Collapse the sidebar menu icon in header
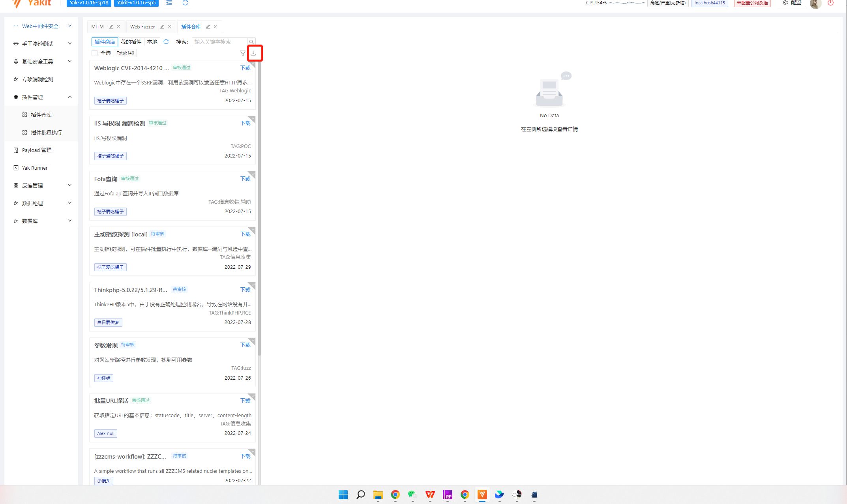This screenshot has height=504, width=847. [x=169, y=3]
